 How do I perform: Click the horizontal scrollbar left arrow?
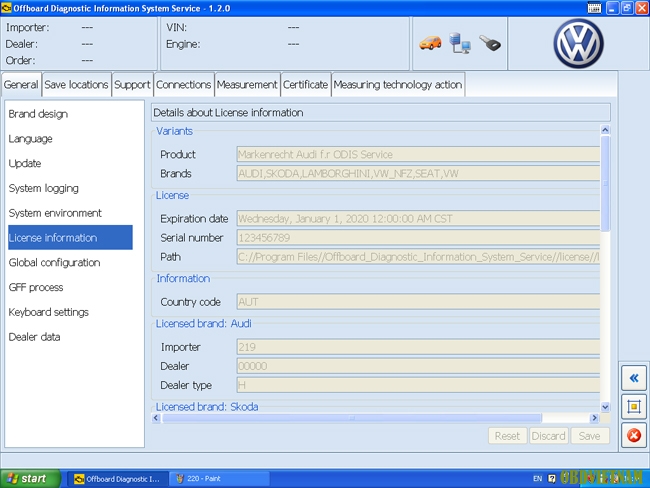tap(156, 418)
